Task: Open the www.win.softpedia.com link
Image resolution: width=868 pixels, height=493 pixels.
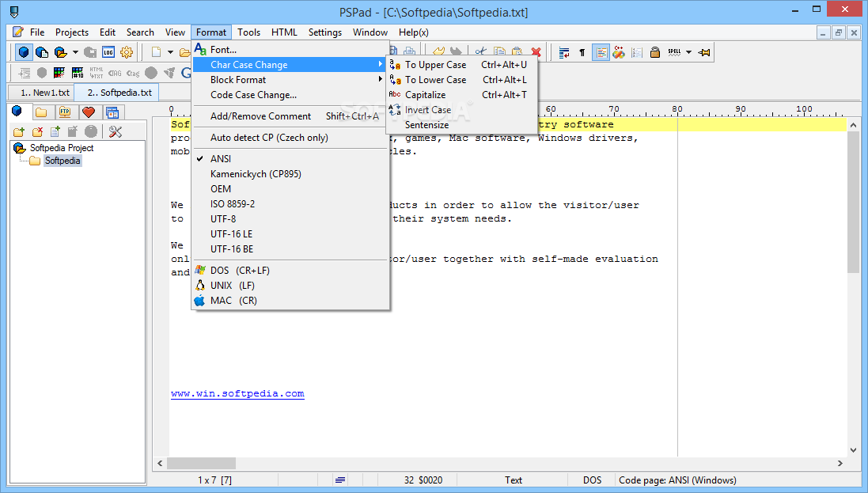Action: click(x=237, y=393)
